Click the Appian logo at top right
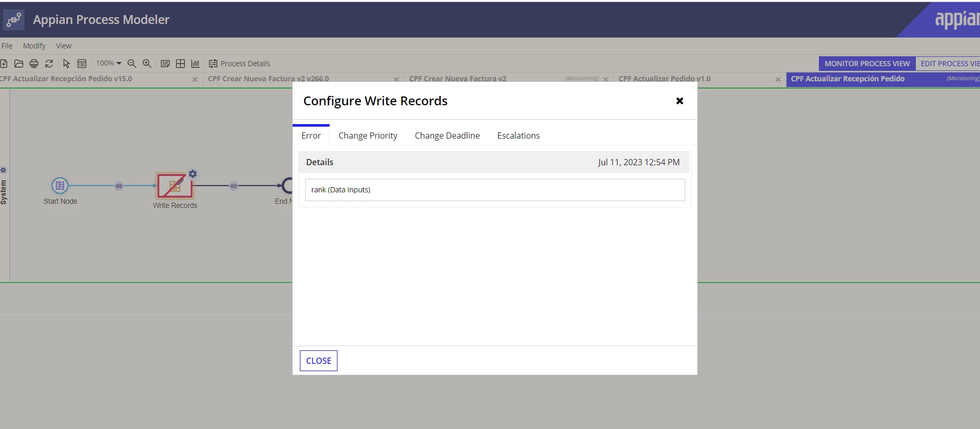 coord(957,20)
